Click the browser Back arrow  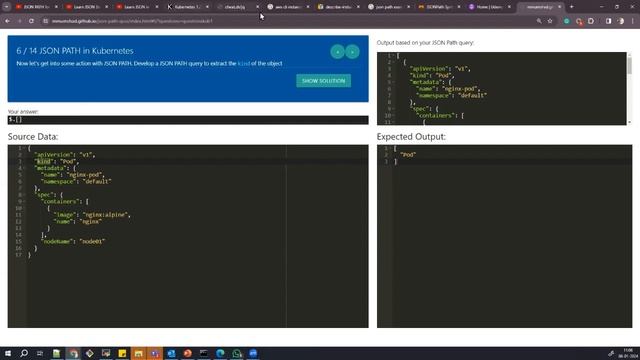pyautogui.click(x=8, y=21)
